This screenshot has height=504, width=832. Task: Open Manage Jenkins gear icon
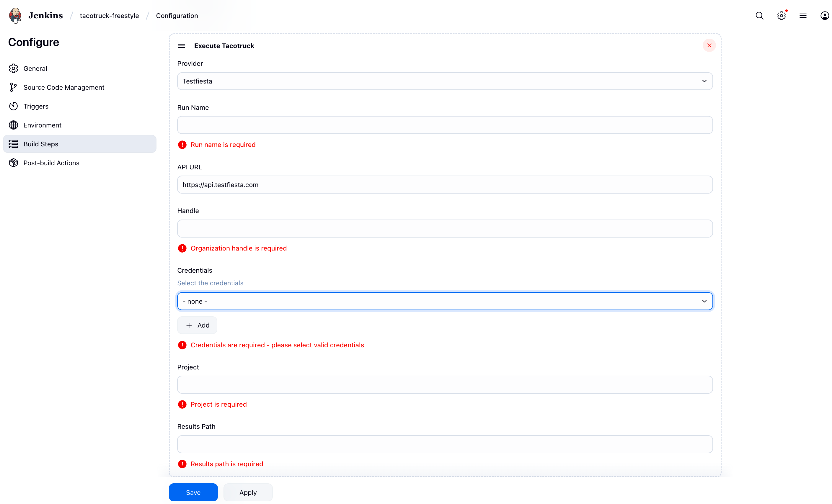pos(781,16)
